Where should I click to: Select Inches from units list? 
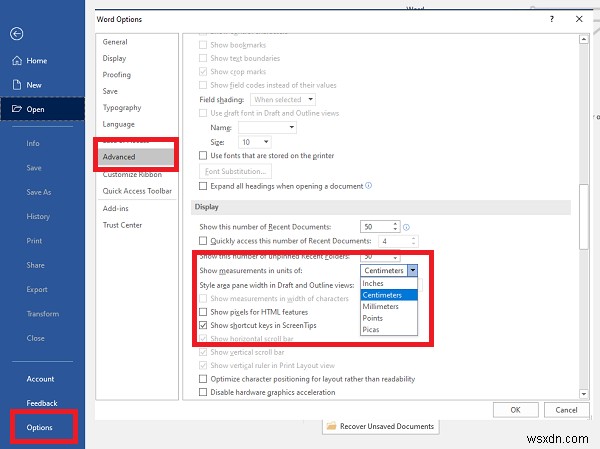389,283
